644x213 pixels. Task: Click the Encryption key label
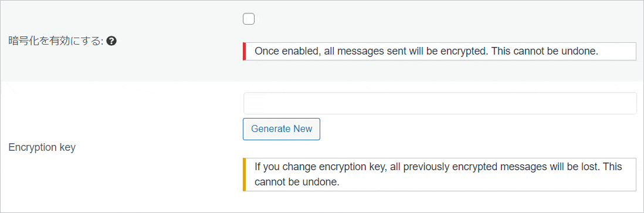(42, 148)
